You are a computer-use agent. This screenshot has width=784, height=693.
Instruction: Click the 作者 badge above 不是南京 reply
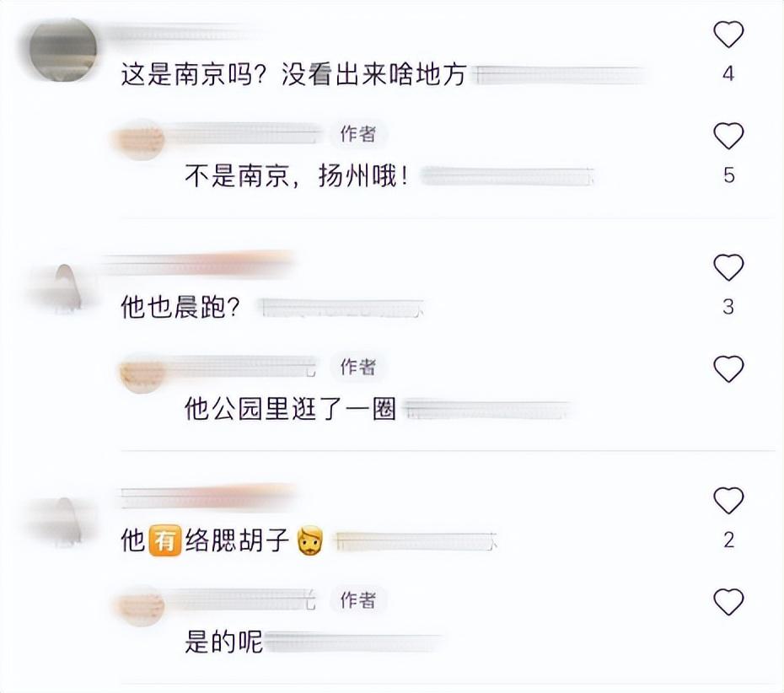pyautogui.click(x=358, y=134)
